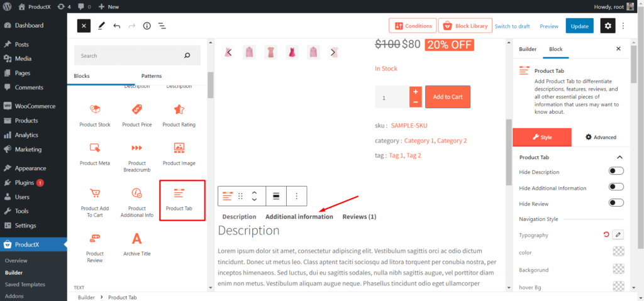Image resolution: width=644 pixels, height=301 pixels.
Task: Open the List View icon in toolbar
Action: pos(162,26)
